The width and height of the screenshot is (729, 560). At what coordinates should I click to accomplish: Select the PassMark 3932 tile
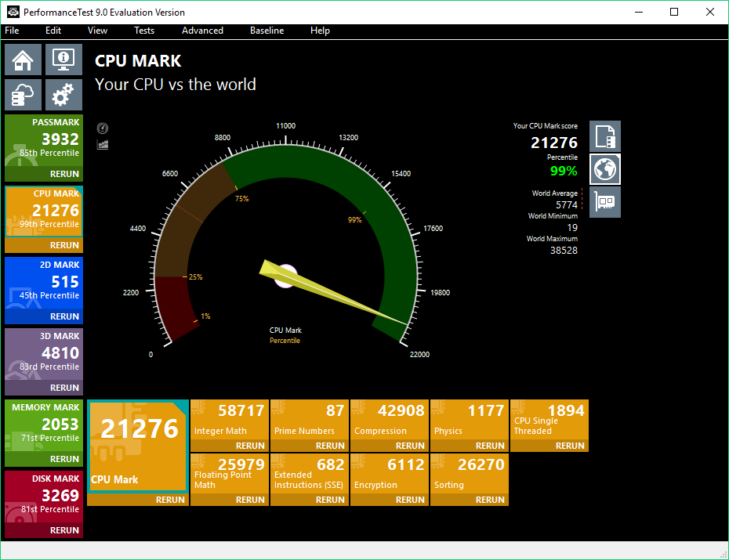tap(44, 140)
